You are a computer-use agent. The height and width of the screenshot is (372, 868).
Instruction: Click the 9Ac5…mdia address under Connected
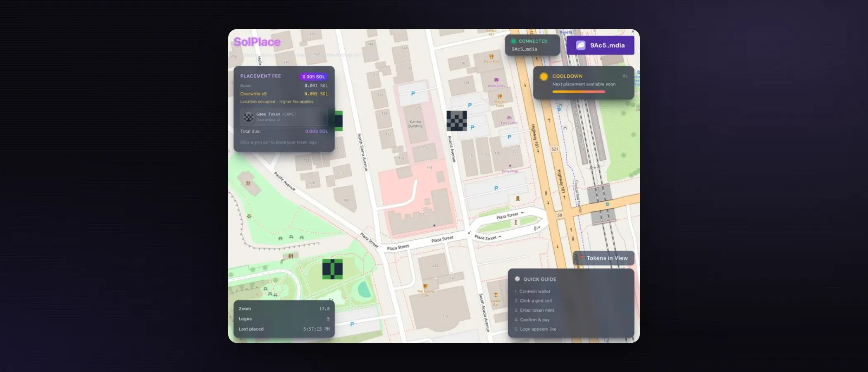[525, 49]
